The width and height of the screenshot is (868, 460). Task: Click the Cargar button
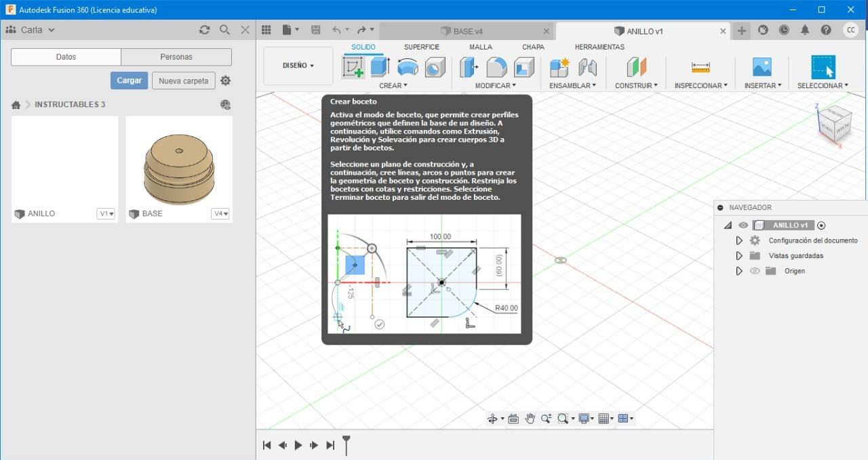pos(129,81)
